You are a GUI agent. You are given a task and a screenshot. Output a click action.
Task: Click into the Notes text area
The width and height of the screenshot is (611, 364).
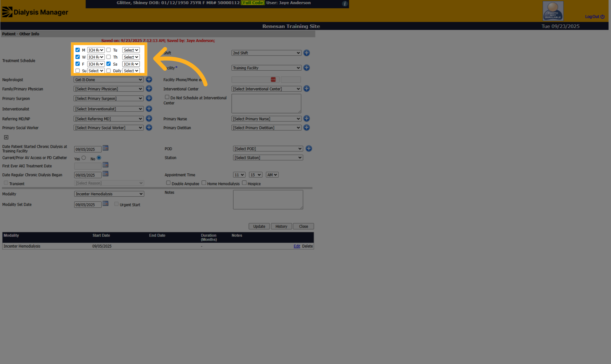[x=268, y=200]
